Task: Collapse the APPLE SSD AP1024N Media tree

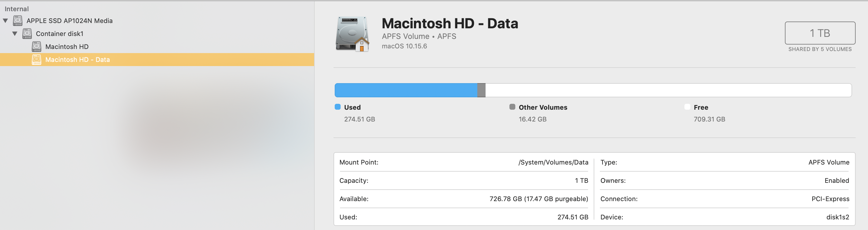Action: pos(5,21)
